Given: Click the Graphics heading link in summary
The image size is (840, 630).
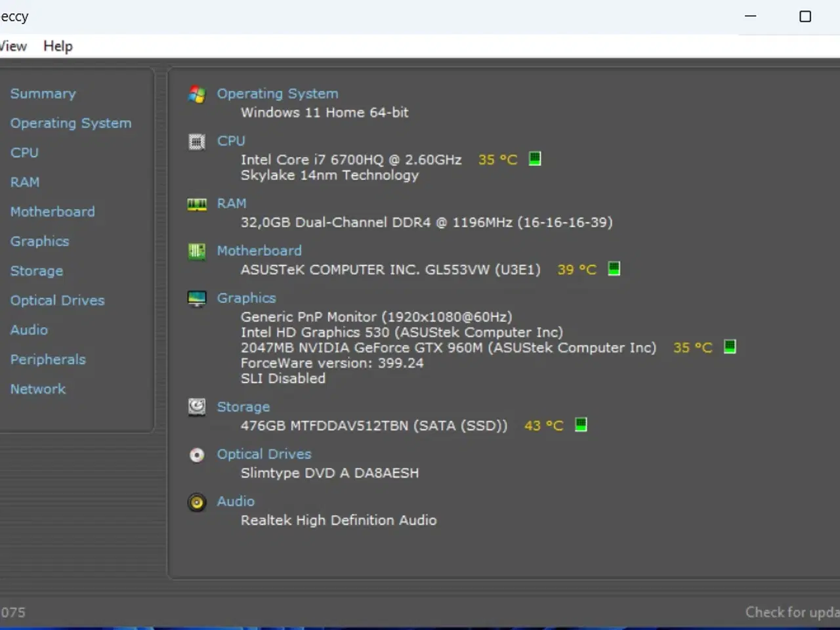Looking at the screenshot, I should (x=246, y=298).
